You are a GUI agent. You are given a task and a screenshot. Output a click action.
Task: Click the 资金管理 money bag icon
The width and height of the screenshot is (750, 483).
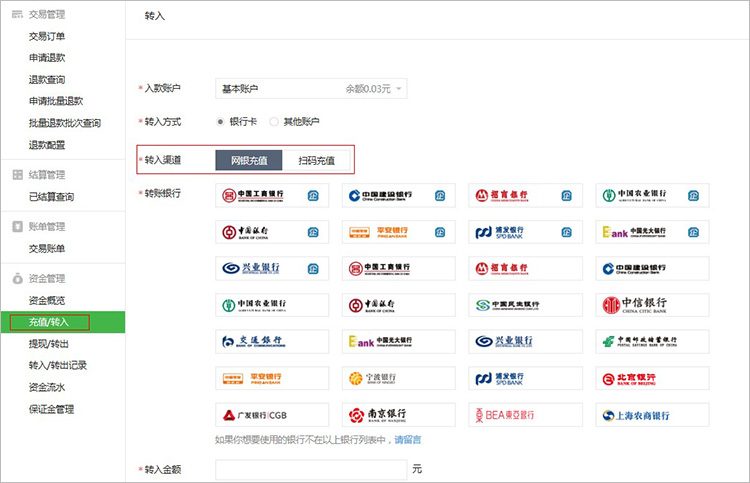pos(17,278)
